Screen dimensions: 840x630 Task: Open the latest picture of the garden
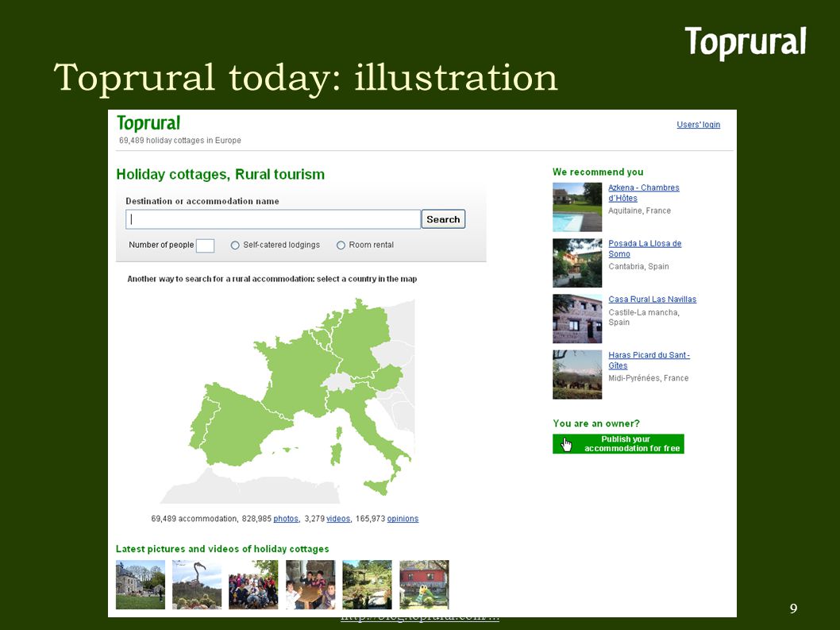tap(367, 585)
